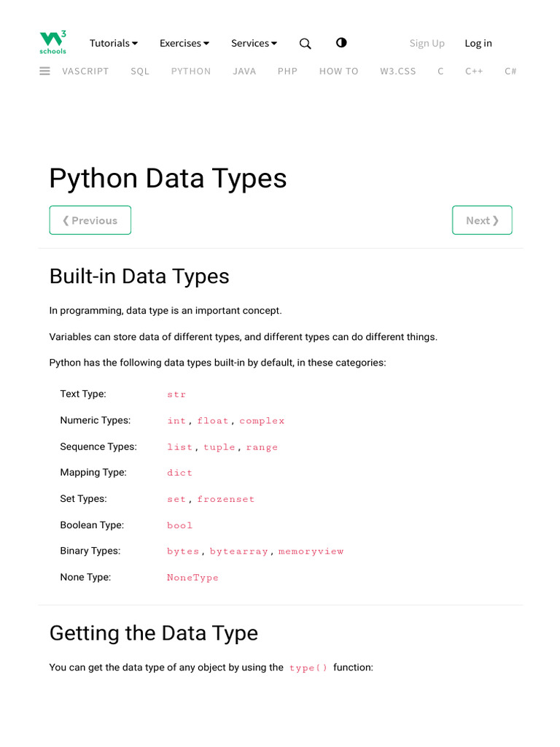Toggle dark mode contrast icon
The image size is (560, 747).
tap(341, 43)
